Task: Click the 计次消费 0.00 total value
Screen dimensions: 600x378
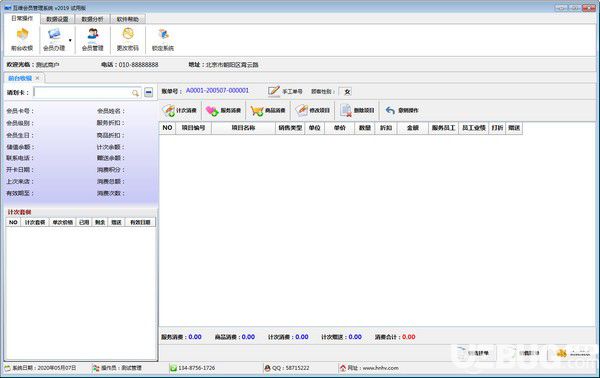Action: (302, 337)
